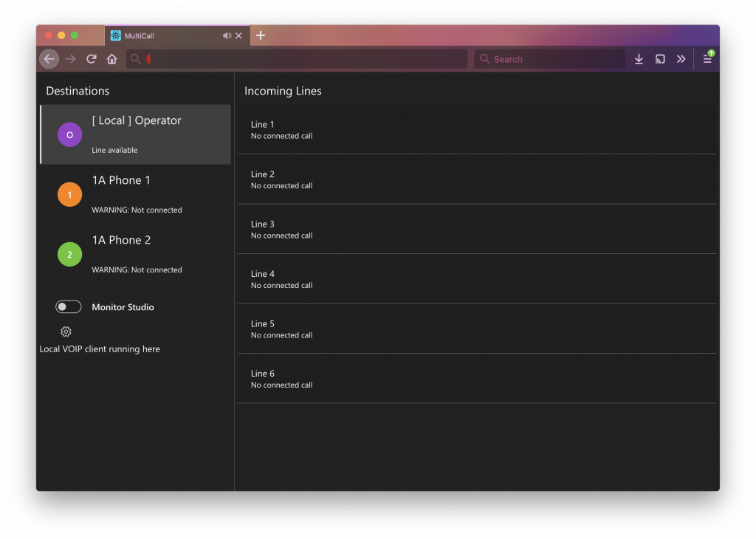Go to the browser home page
This screenshot has height=539, width=756.
pos(112,59)
